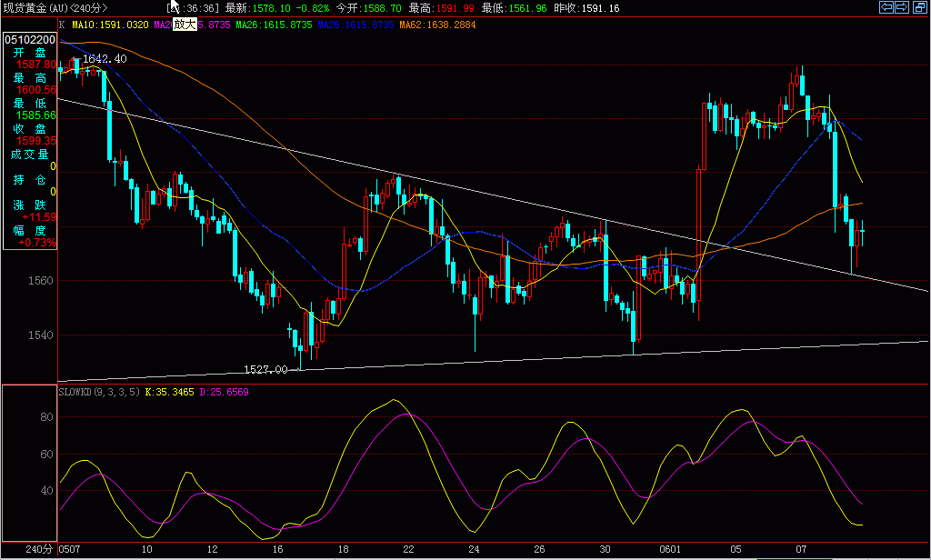931x560 pixels.
Task: Click the 开盘 1587.80 value
Action: [x=36, y=65]
